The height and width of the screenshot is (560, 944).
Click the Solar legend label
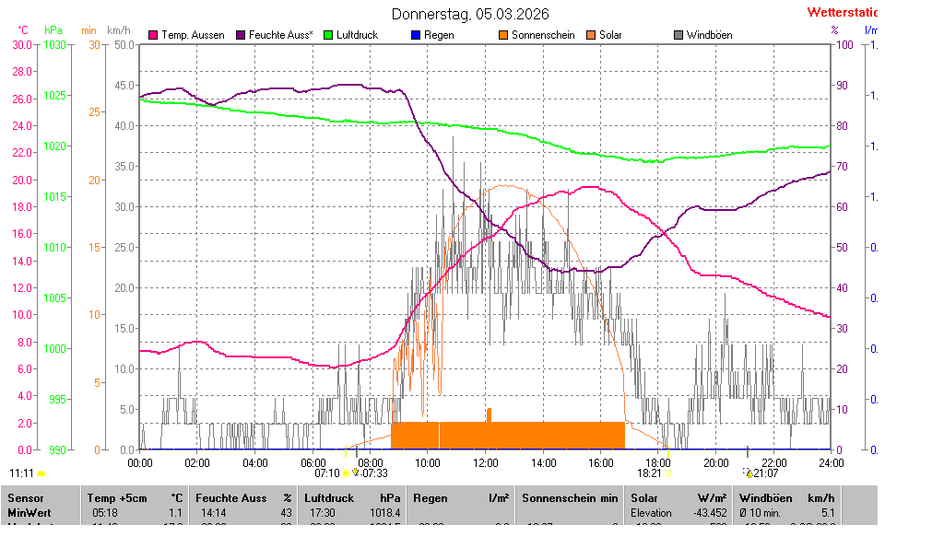610,35
